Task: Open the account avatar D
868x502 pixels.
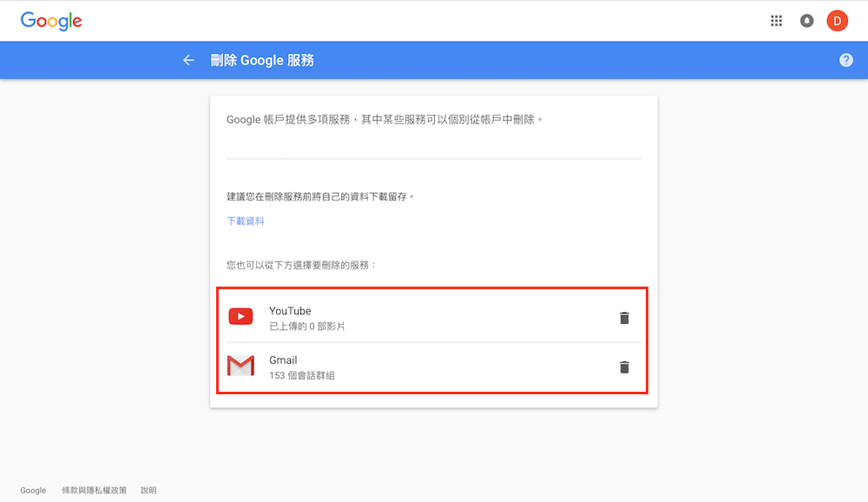Action: 837,21
